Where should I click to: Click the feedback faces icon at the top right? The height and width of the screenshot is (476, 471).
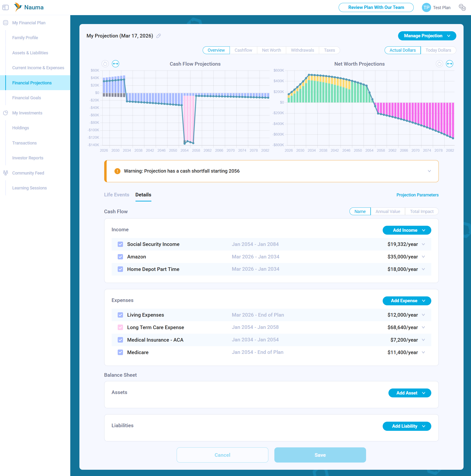tap(462, 7)
